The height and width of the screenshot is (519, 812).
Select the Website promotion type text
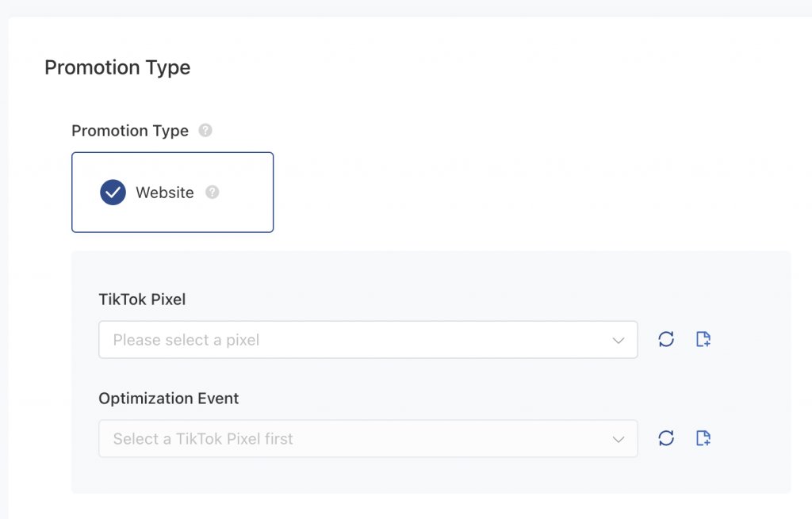click(x=165, y=193)
